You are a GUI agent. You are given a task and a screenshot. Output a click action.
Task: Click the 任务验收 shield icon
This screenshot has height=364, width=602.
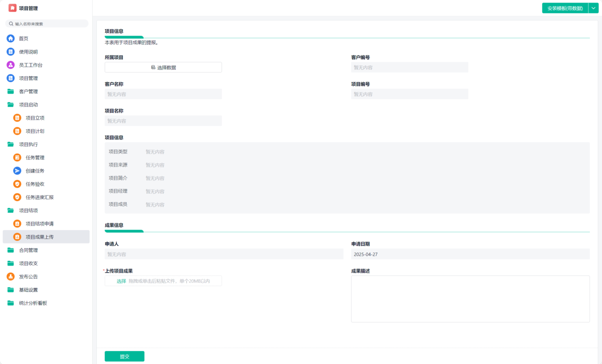tap(17, 184)
